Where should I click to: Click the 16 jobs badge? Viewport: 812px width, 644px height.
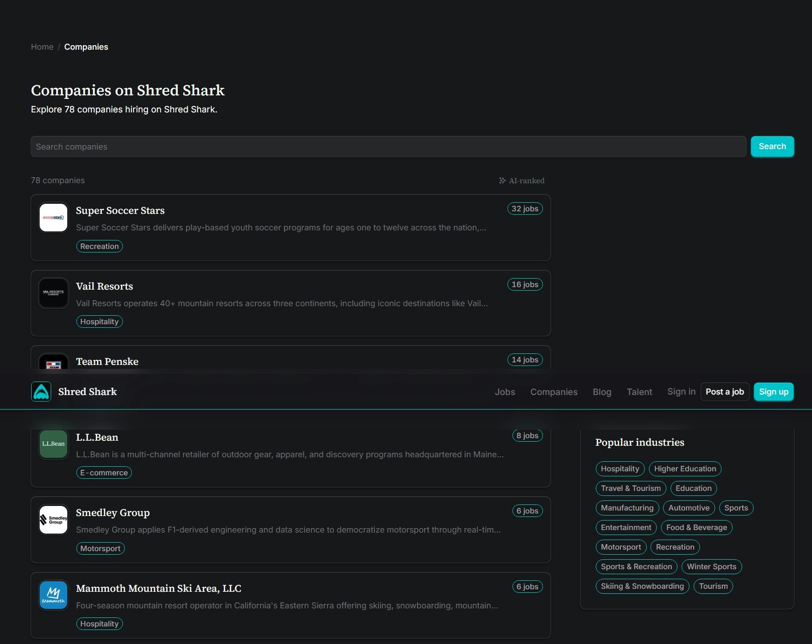(x=525, y=285)
